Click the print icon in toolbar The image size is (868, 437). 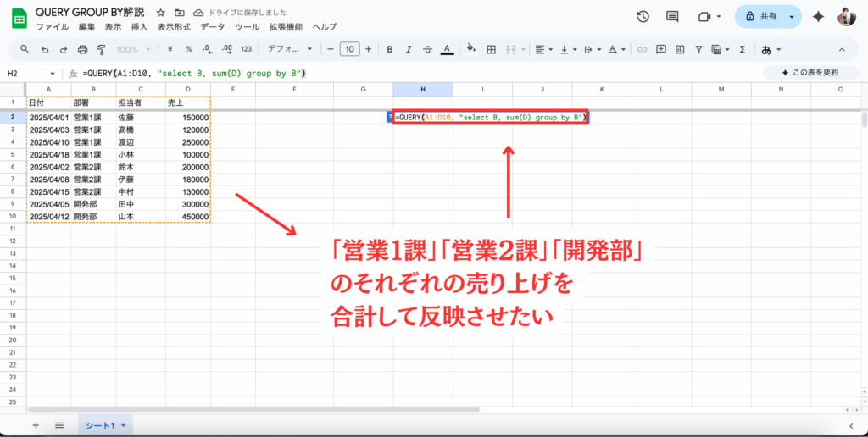(83, 49)
